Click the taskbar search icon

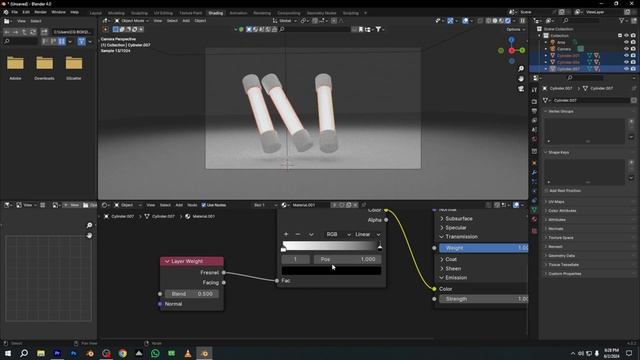pos(24,353)
